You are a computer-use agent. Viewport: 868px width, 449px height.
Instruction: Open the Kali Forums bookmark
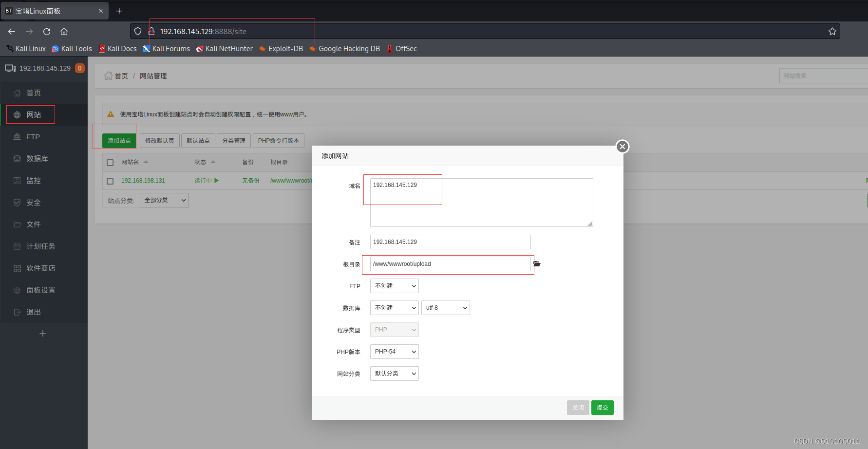(166, 49)
